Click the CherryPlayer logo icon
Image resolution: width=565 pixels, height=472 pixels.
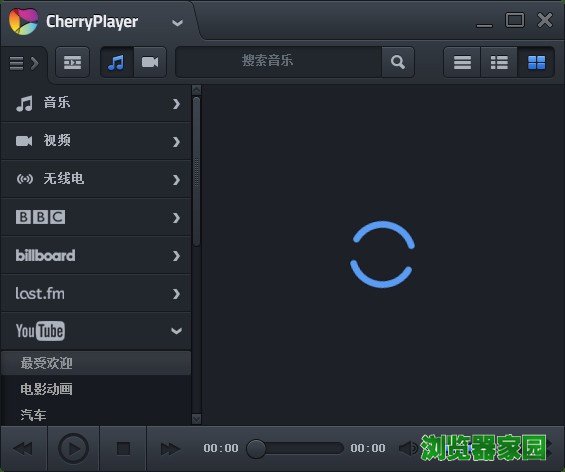pos(23,21)
